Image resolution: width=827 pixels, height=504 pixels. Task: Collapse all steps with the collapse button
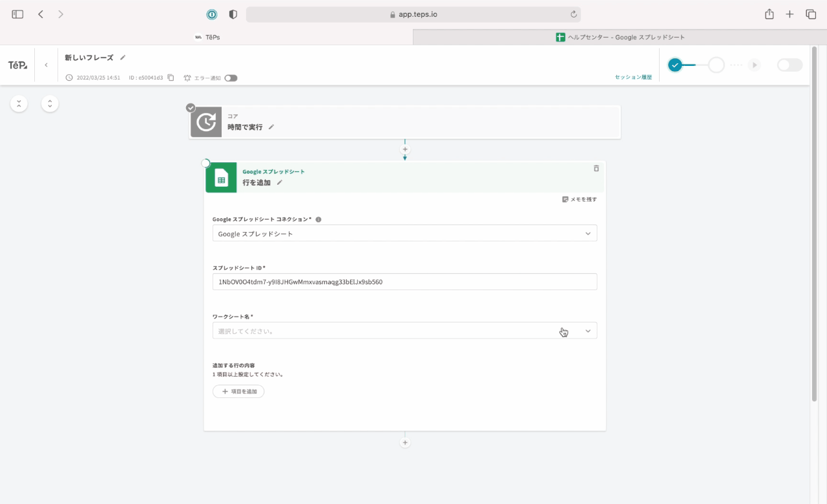point(19,103)
